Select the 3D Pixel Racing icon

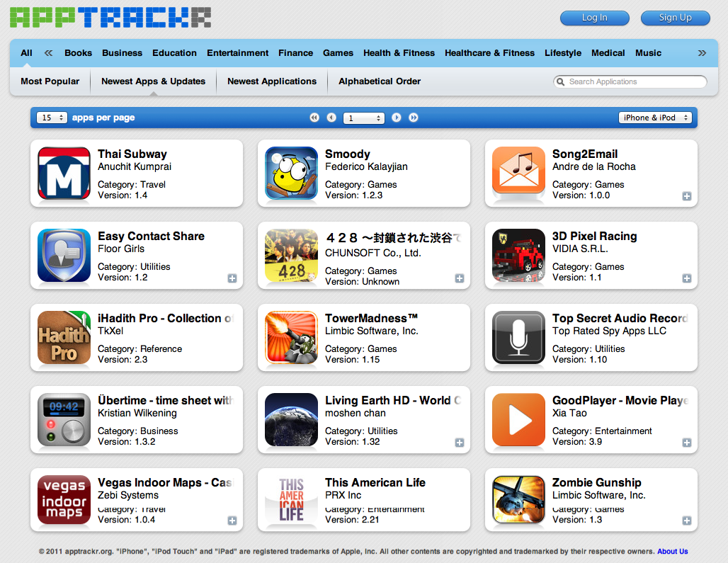518,255
